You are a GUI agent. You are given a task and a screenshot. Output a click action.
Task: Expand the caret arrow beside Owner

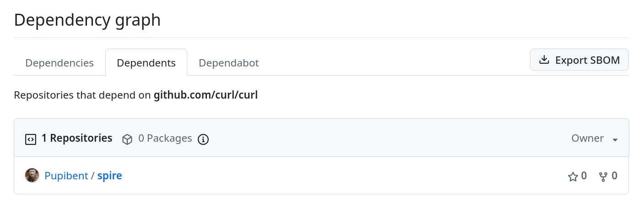click(x=615, y=139)
